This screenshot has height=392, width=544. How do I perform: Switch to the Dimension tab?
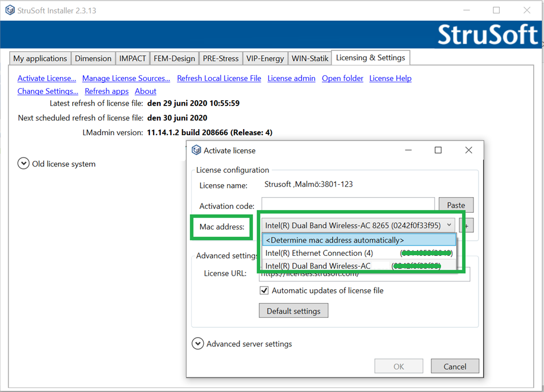pyautogui.click(x=93, y=58)
